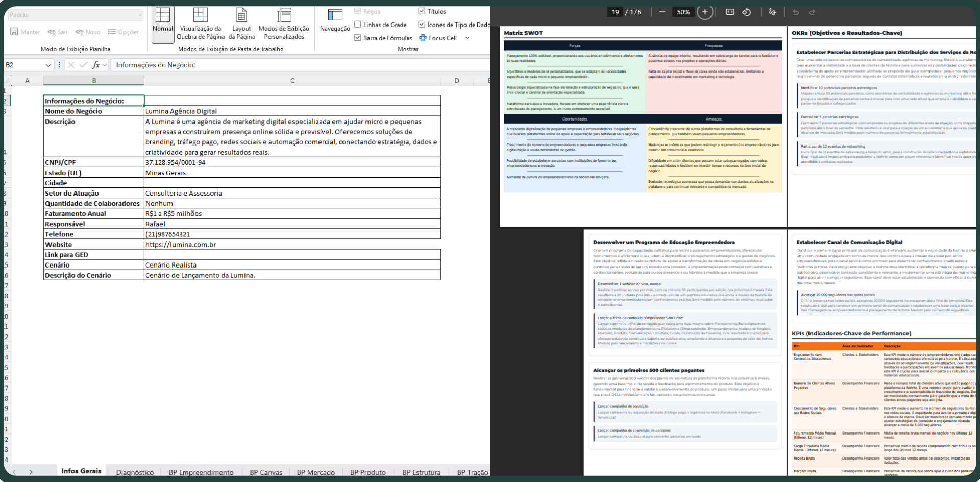
Task: Enable the Linhas de Grade checkbox
Action: 358,25
